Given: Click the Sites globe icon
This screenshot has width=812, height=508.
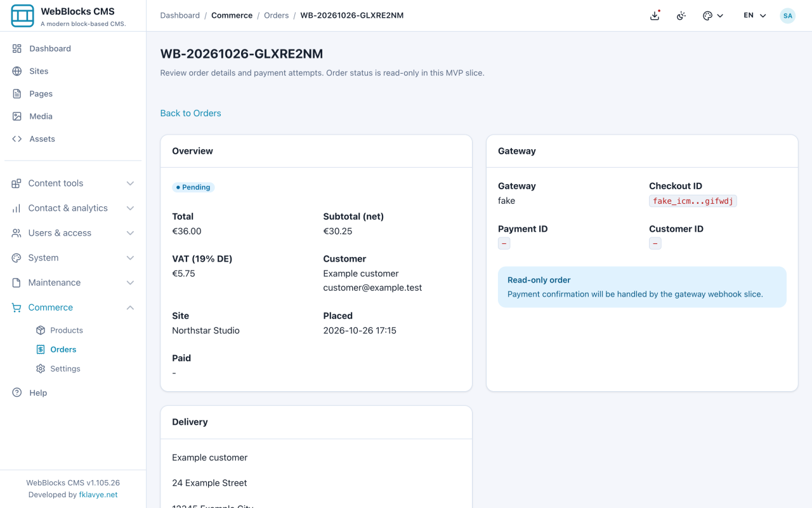Looking at the screenshot, I should [17, 71].
